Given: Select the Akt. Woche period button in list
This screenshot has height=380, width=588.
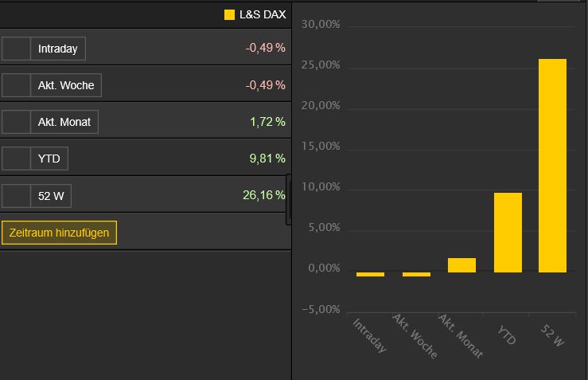Looking at the screenshot, I should (66, 85).
